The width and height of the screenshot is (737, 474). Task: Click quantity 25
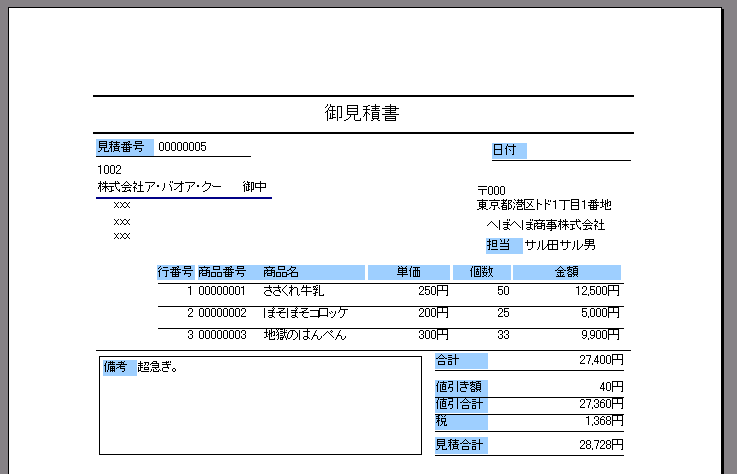(x=503, y=313)
